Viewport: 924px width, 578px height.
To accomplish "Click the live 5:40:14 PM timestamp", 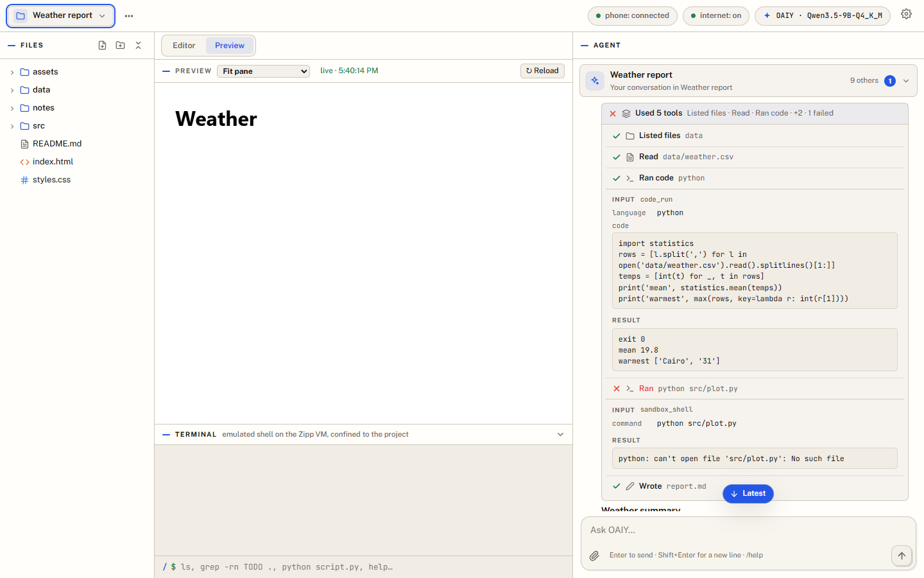I will [350, 71].
